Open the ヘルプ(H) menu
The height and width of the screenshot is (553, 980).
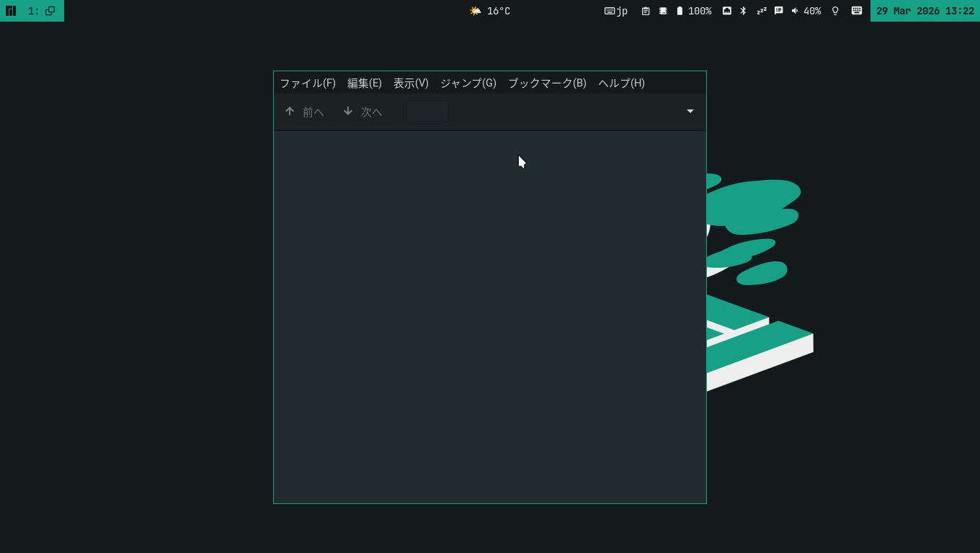click(x=621, y=83)
